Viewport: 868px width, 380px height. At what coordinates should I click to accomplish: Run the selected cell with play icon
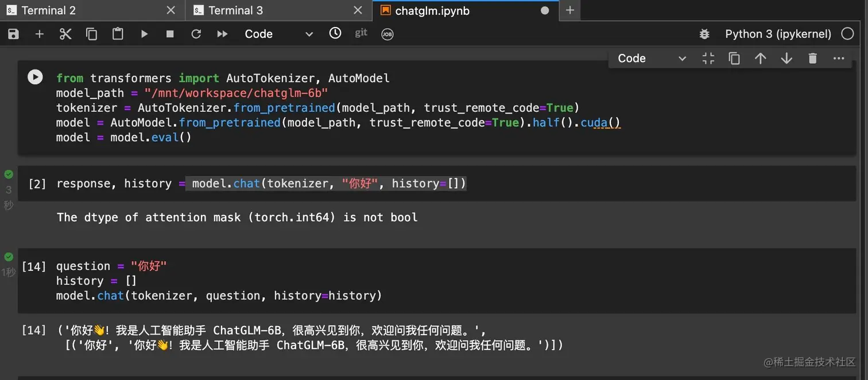click(144, 34)
